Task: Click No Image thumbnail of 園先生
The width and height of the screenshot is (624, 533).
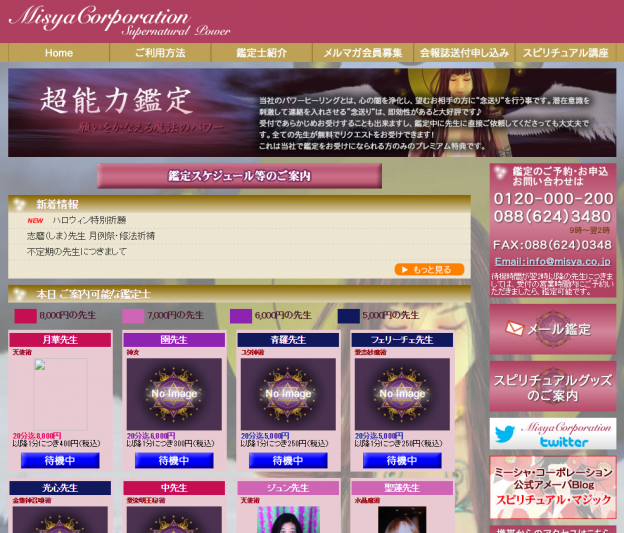Action: point(174,394)
